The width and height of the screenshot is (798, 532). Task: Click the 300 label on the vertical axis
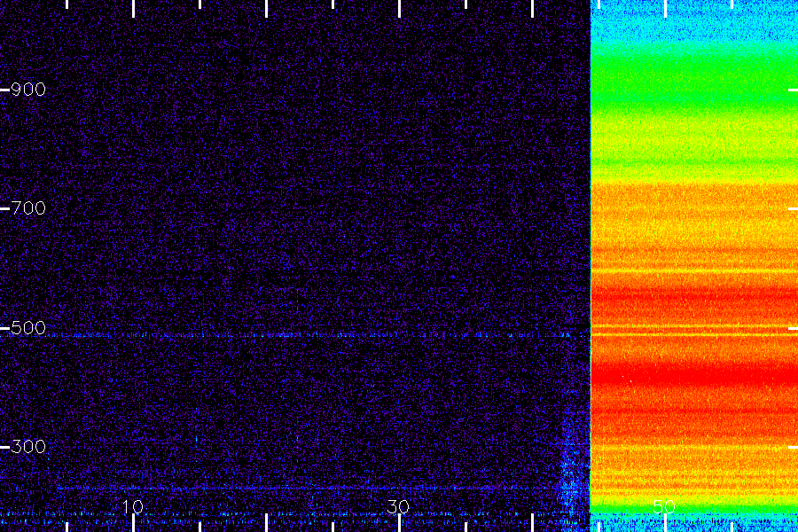click(28, 447)
